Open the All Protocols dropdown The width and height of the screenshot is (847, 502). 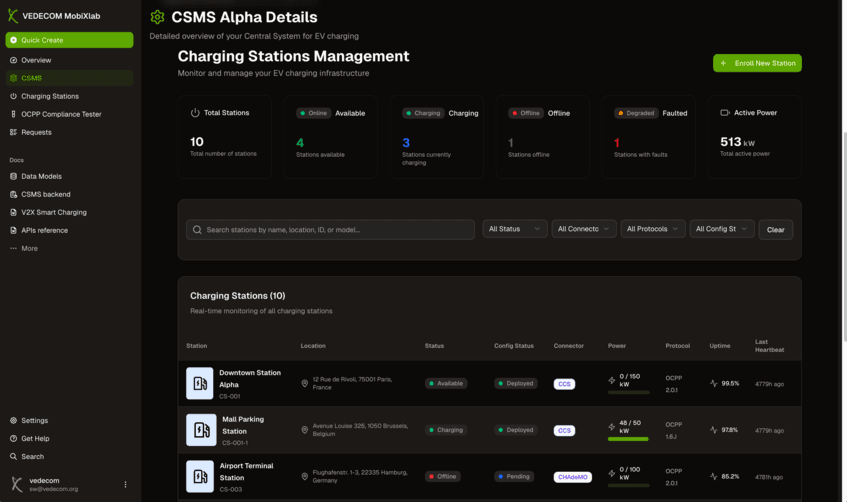coord(653,229)
